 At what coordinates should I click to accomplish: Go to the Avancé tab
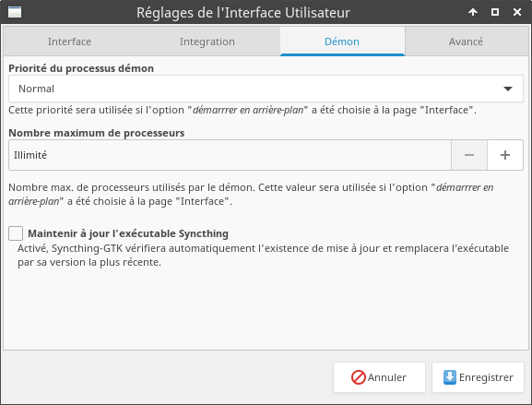(466, 42)
